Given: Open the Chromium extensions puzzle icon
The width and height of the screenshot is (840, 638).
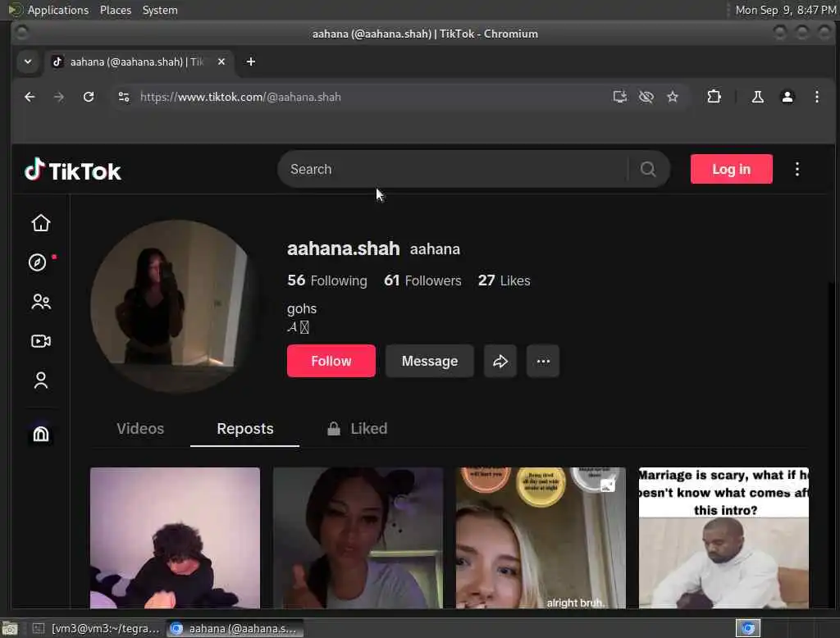Looking at the screenshot, I should click(x=714, y=97).
